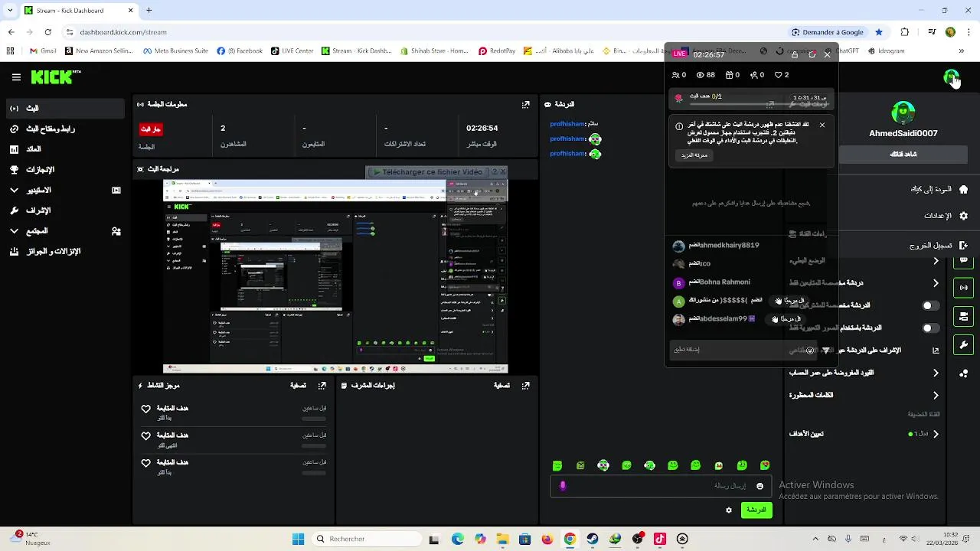The height and width of the screenshot is (551, 980).
Task: Insert the last emote with heart eyes
Action: [x=765, y=465]
